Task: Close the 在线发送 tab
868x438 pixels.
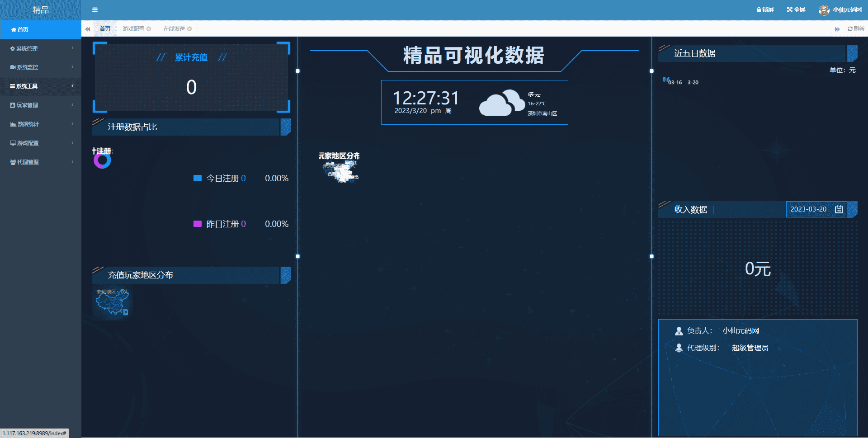Action: [189, 29]
